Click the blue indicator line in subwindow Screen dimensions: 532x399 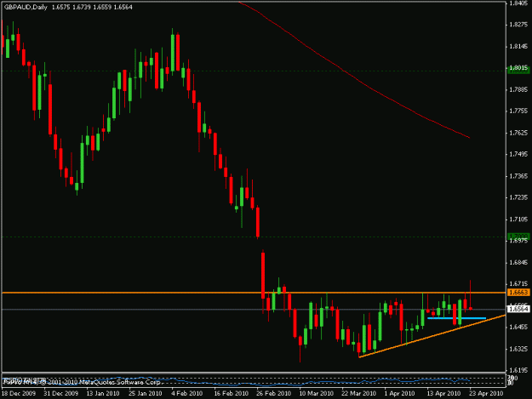(236, 381)
